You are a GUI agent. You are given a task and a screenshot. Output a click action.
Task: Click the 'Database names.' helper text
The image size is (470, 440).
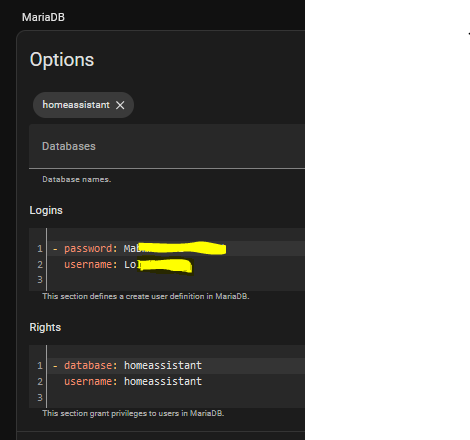pyautogui.click(x=77, y=179)
